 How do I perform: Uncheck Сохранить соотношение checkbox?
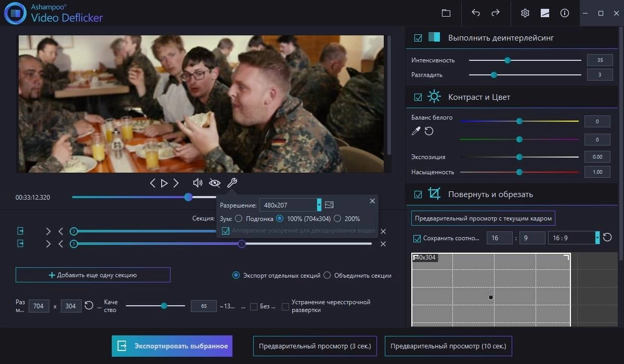(417, 239)
